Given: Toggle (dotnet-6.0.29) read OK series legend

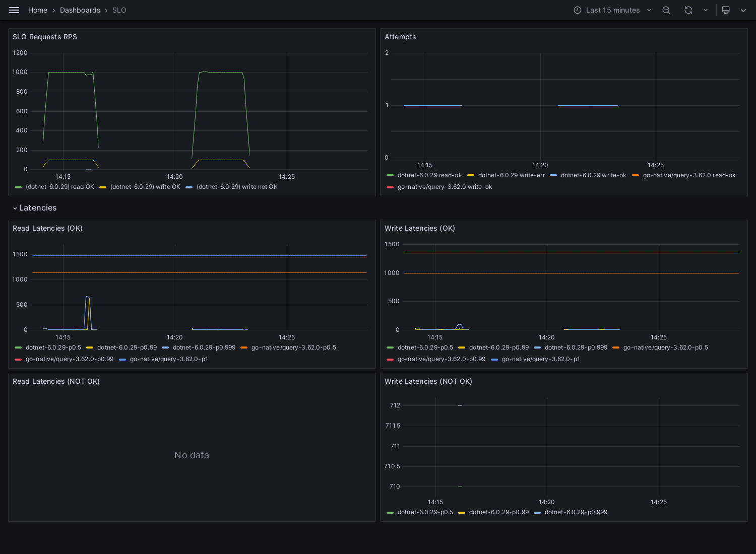Looking at the screenshot, I should pyautogui.click(x=60, y=187).
